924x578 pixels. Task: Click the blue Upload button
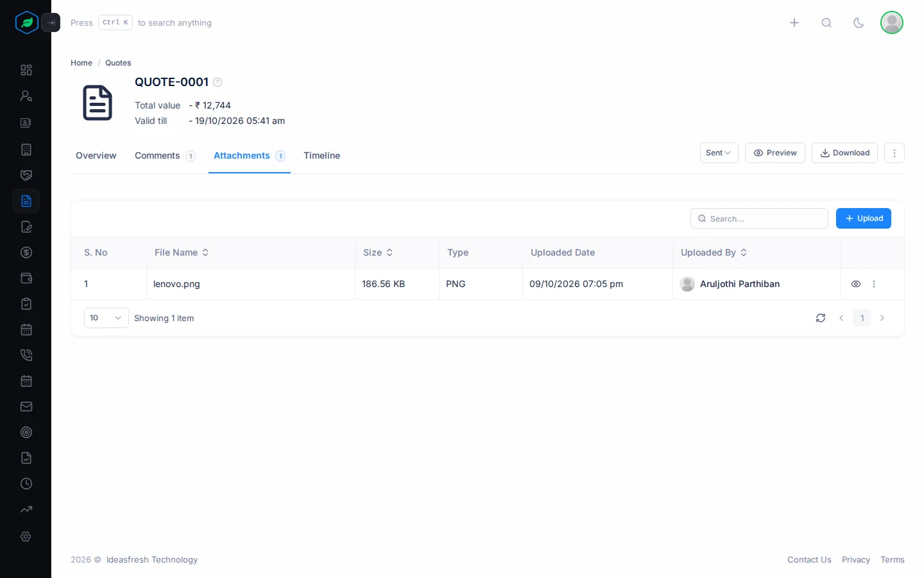coord(864,218)
